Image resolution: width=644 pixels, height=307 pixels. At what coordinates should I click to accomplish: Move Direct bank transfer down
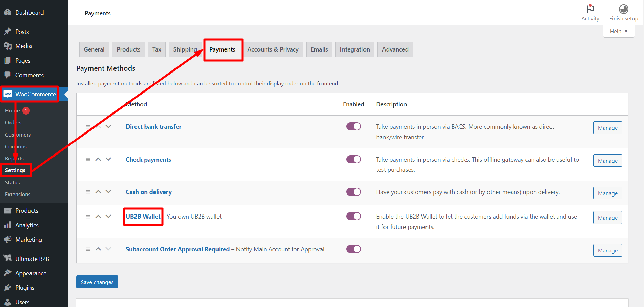click(x=108, y=126)
